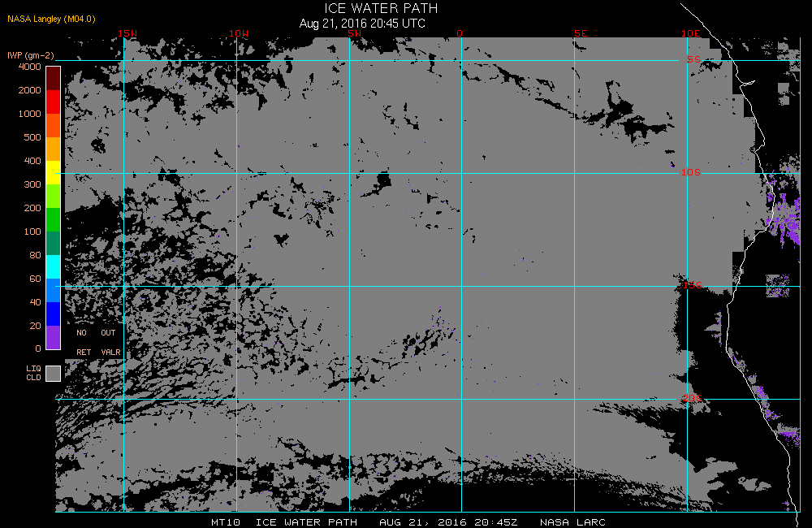The image size is (812, 528).
Task: Select the 20S latitude label
Action: coord(692,399)
